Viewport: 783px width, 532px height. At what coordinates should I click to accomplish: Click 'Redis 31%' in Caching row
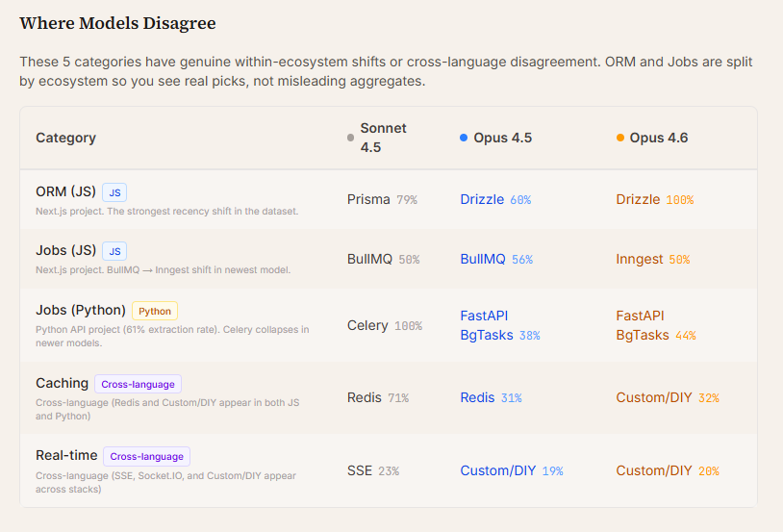pyautogui.click(x=491, y=397)
